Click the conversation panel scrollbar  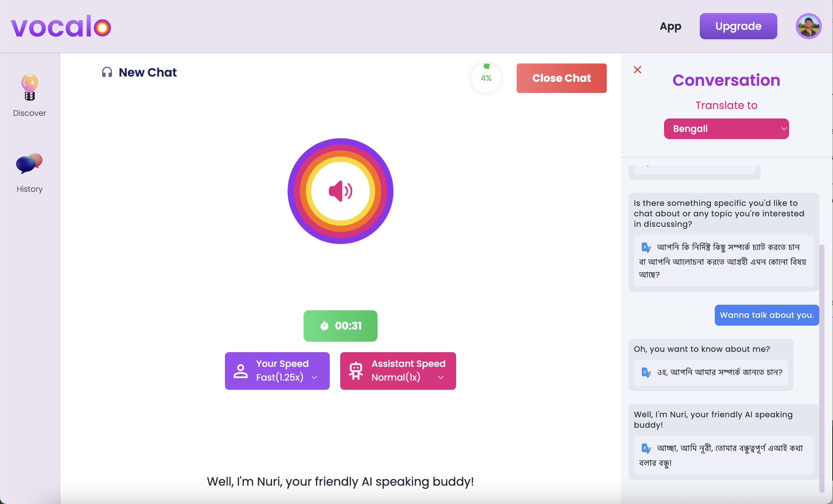click(x=822, y=368)
